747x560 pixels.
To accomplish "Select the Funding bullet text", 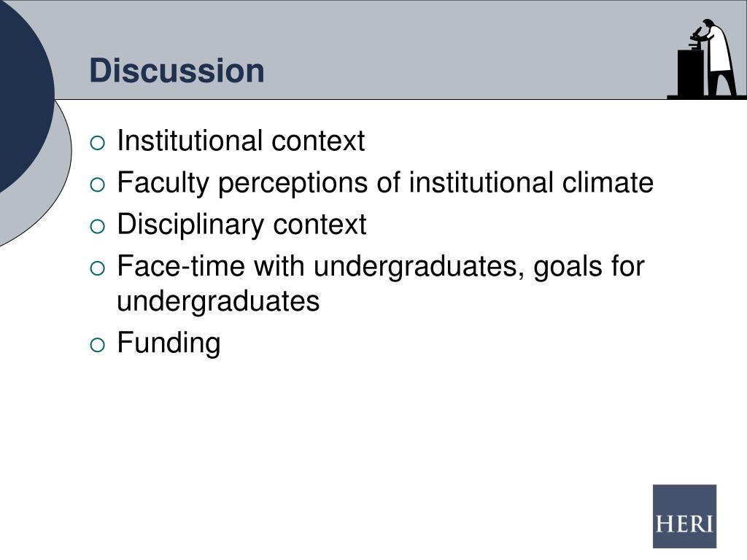I will click(169, 343).
